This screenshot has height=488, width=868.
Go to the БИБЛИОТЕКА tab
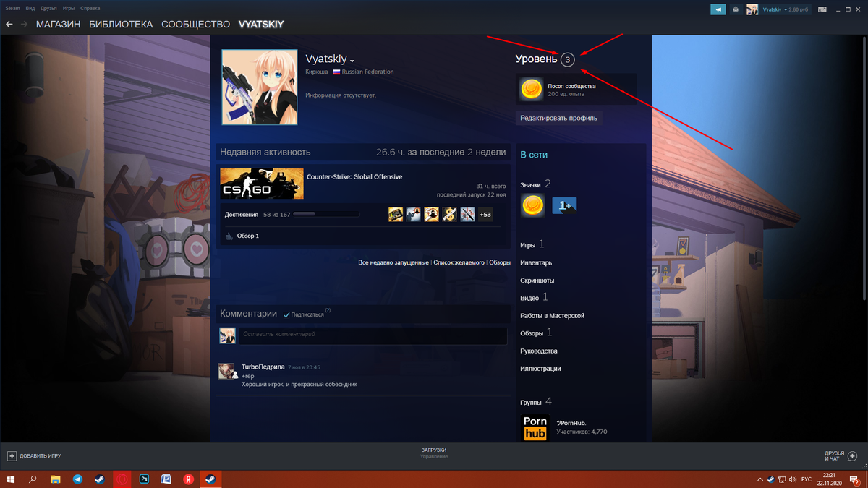pos(121,25)
